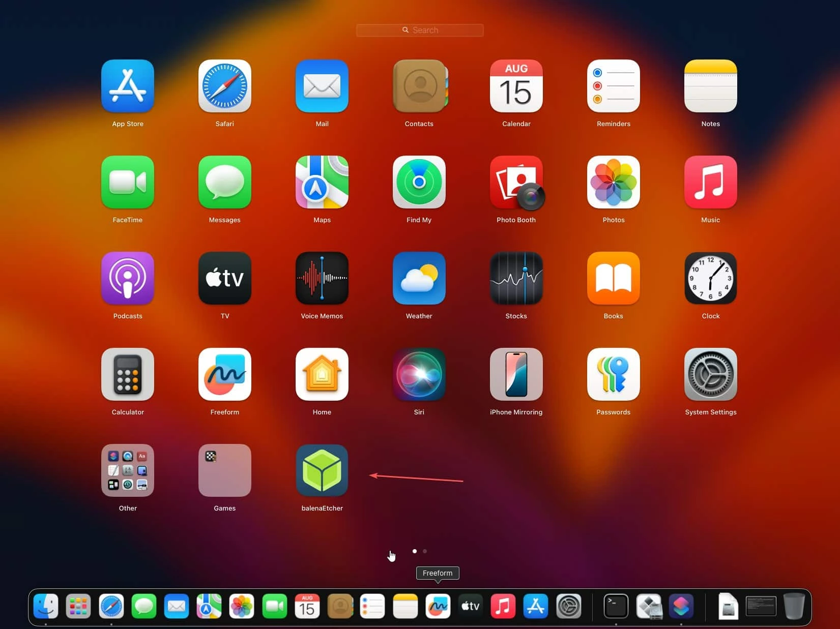Click the Launchpad Search field

point(420,30)
